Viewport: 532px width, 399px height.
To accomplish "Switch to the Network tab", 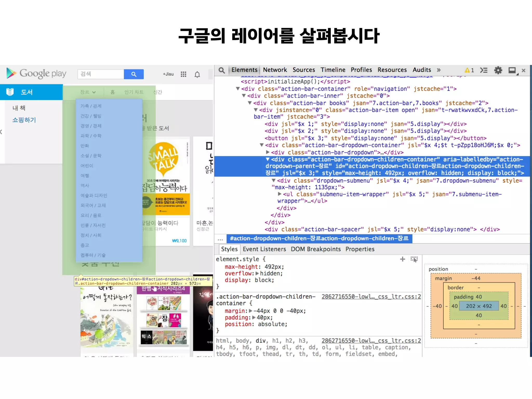I will click(275, 70).
